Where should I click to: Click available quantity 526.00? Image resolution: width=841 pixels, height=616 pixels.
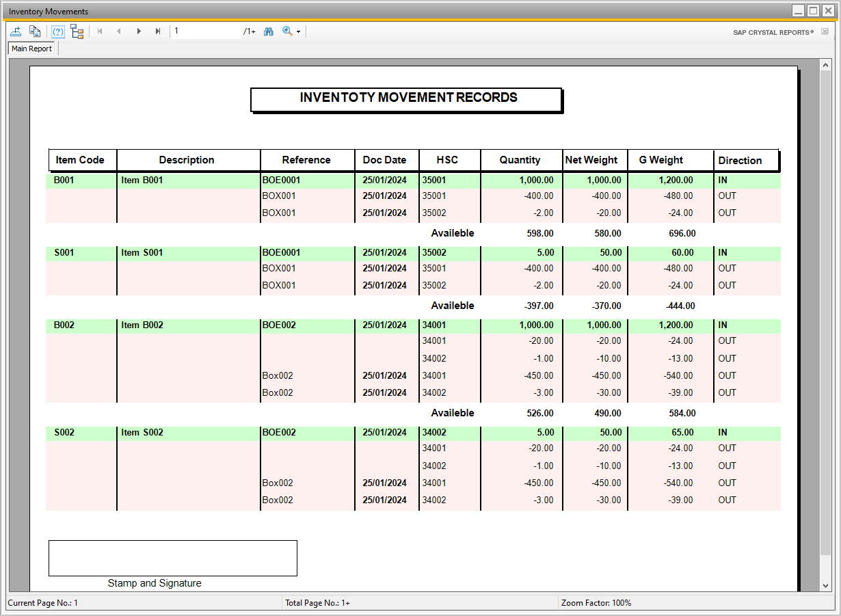point(540,413)
